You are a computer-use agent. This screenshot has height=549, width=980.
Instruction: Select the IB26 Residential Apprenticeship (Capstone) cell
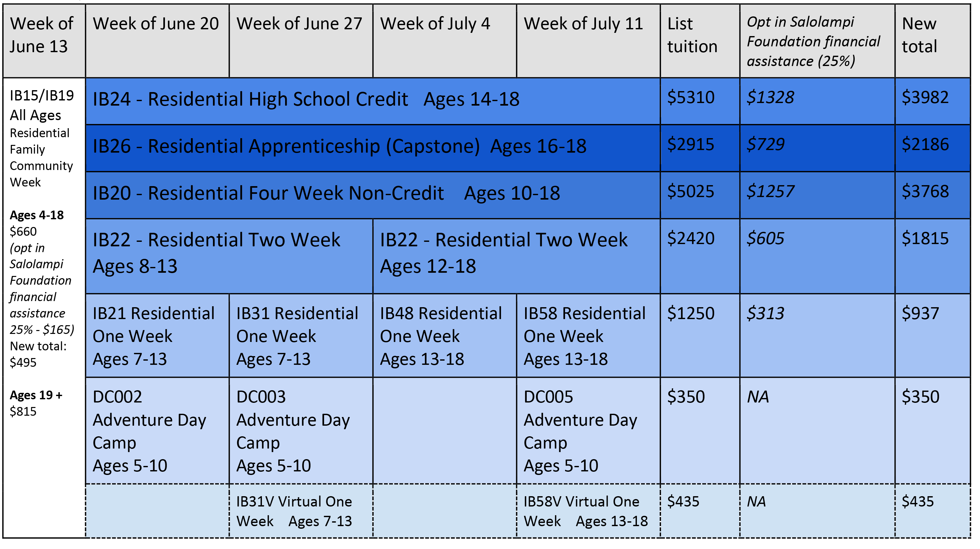(339, 147)
